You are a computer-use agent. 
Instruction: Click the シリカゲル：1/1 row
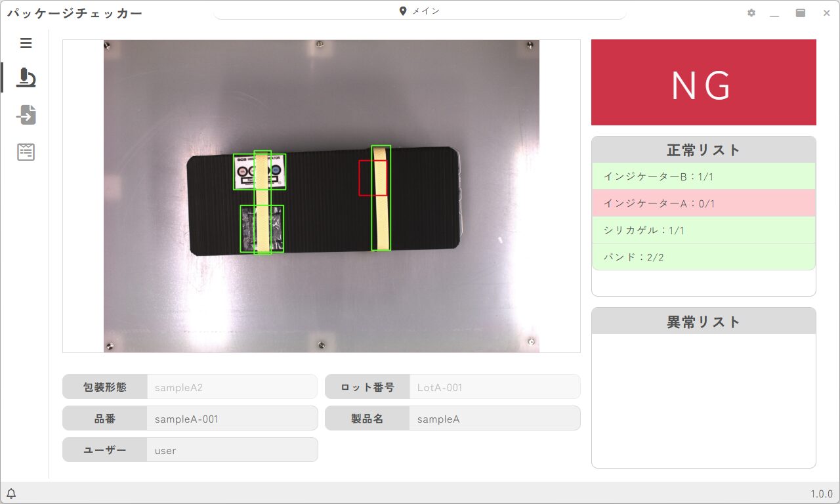click(x=703, y=230)
